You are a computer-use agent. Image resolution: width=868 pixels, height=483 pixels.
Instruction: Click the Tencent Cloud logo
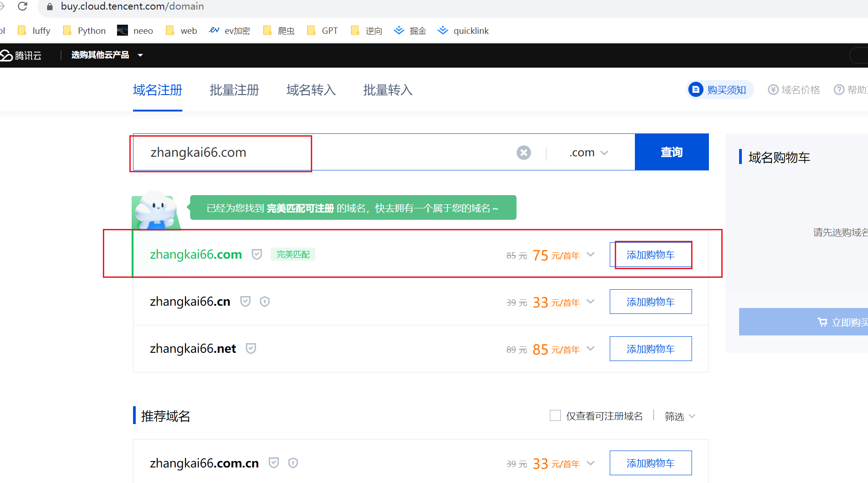pos(21,55)
